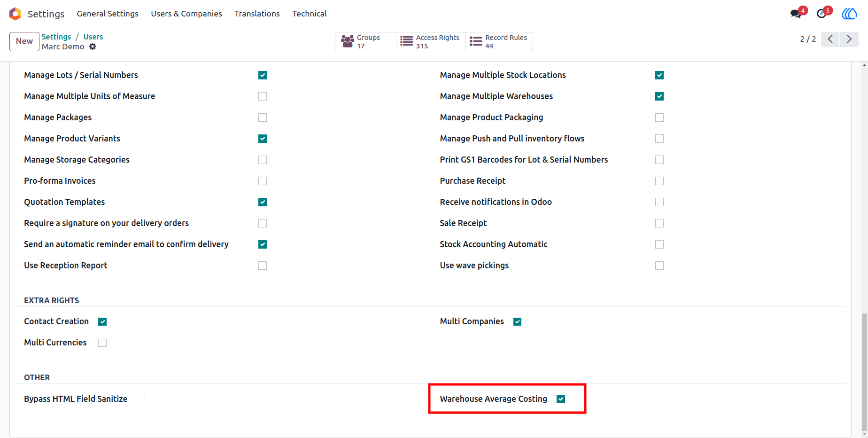Open the chat messages icon
The width and height of the screenshot is (868, 438).
(x=796, y=14)
